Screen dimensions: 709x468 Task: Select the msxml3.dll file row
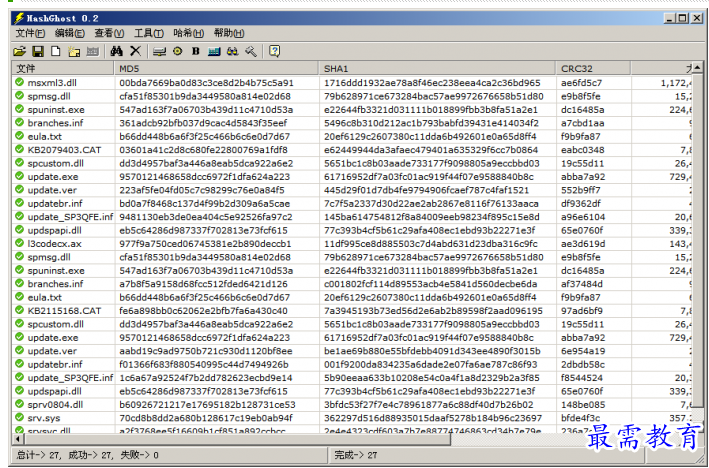352,83
